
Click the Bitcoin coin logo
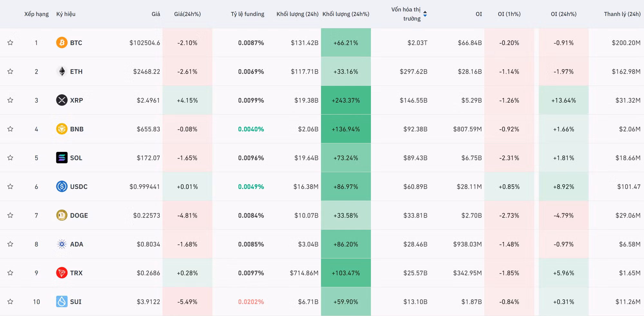(62, 42)
